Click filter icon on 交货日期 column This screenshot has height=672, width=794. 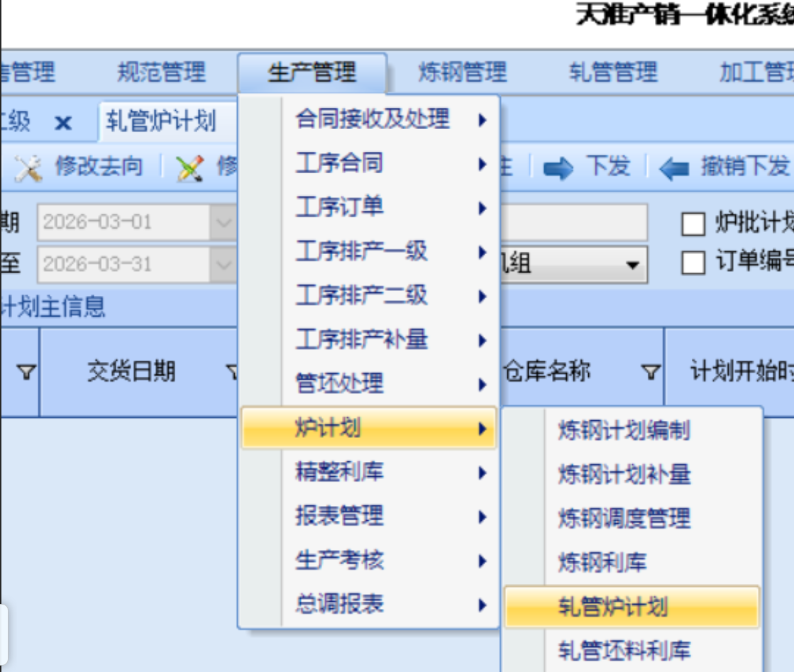click(232, 372)
